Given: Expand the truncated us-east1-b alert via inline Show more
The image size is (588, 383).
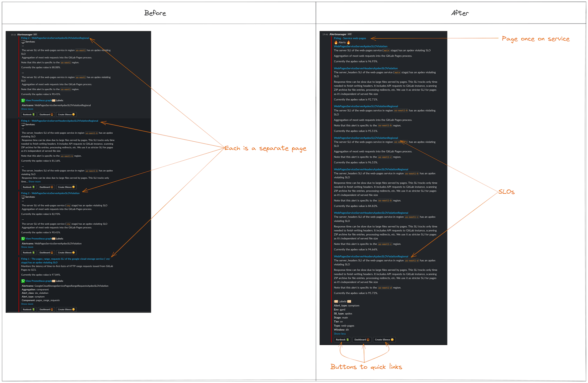Looking at the screenshot, I should (34, 182).
